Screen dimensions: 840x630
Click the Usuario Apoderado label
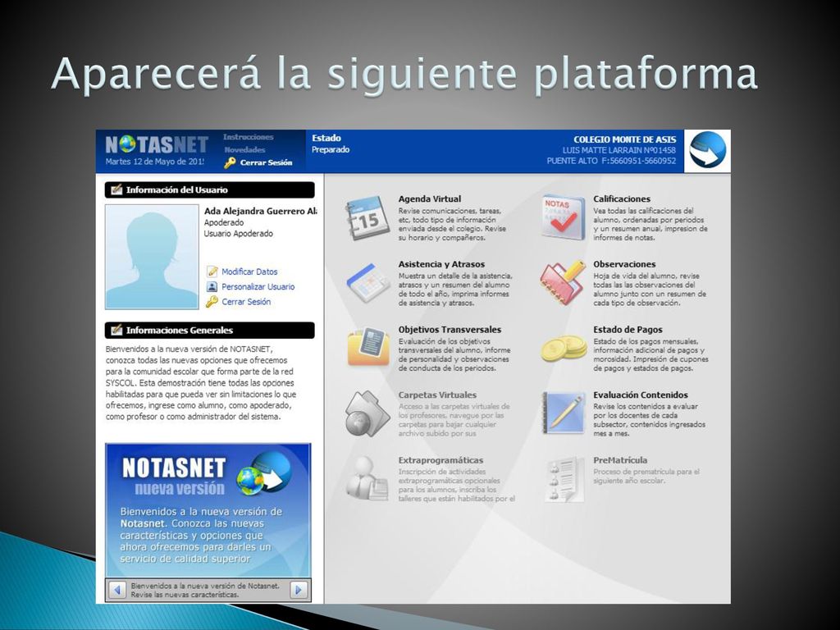239,234
